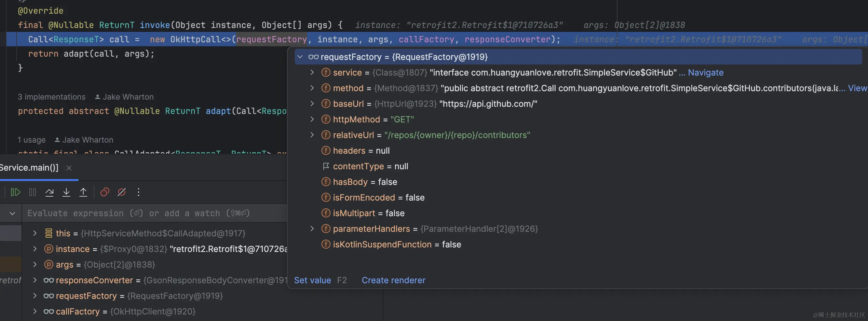Screen dimensions: 868x321
Task: Click field icon of method row
Action: (325, 88)
